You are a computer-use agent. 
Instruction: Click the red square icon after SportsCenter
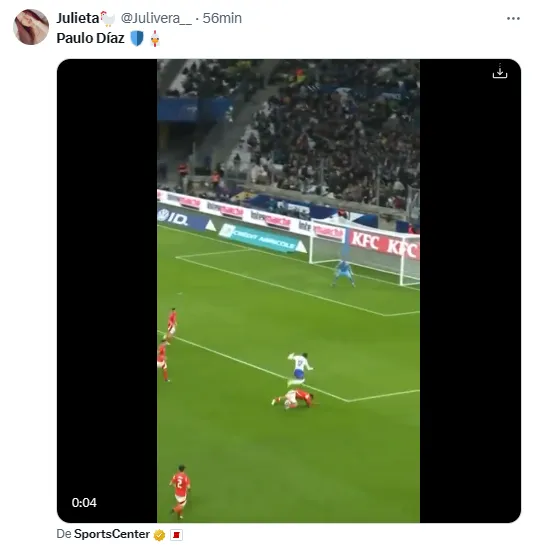176,535
